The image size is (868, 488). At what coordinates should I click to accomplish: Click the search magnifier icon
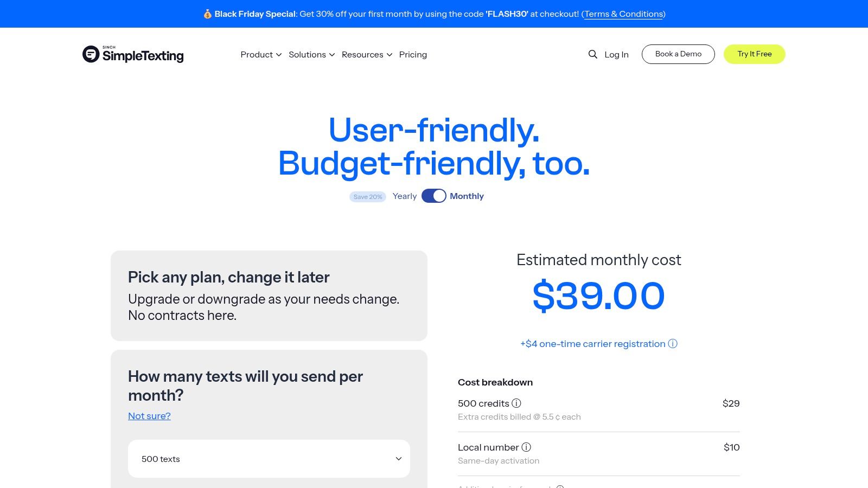point(592,54)
